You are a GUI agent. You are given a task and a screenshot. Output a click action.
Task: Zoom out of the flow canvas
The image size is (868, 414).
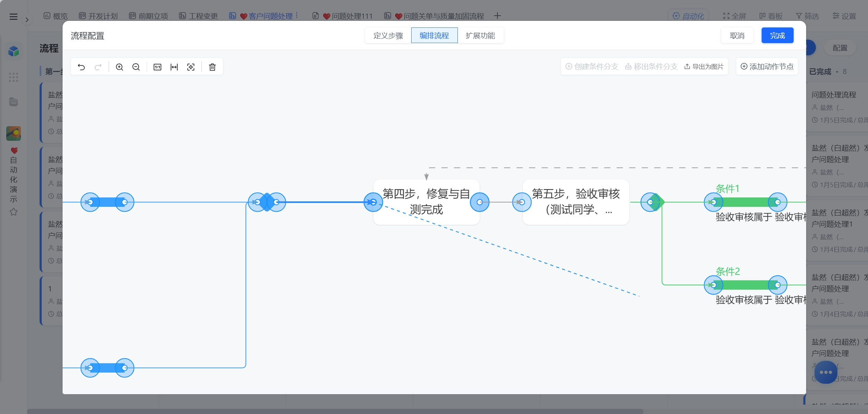[136, 67]
